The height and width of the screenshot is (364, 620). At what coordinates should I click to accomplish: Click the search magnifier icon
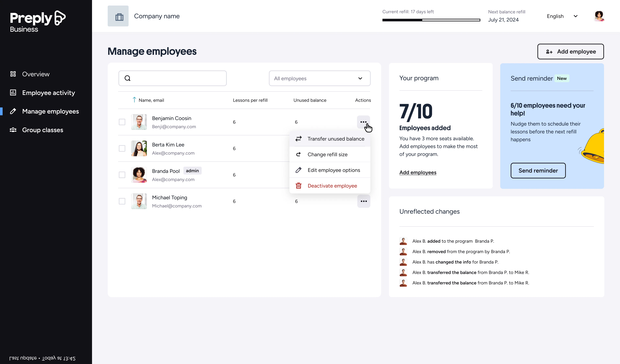128,78
